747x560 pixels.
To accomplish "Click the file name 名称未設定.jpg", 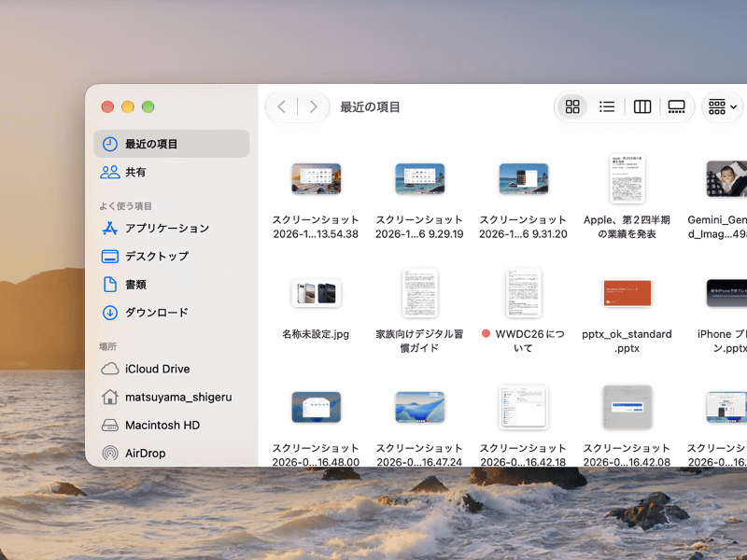I will pos(316,334).
